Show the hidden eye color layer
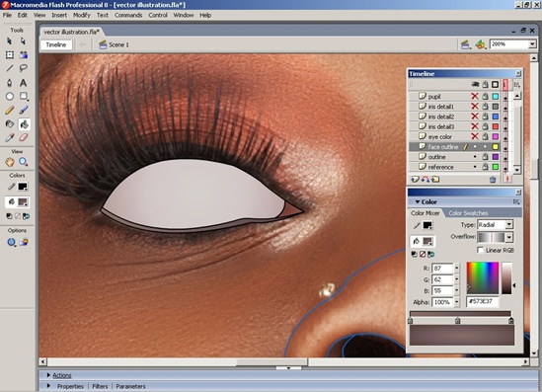542x392 pixels. pyautogui.click(x=475, y=136)
